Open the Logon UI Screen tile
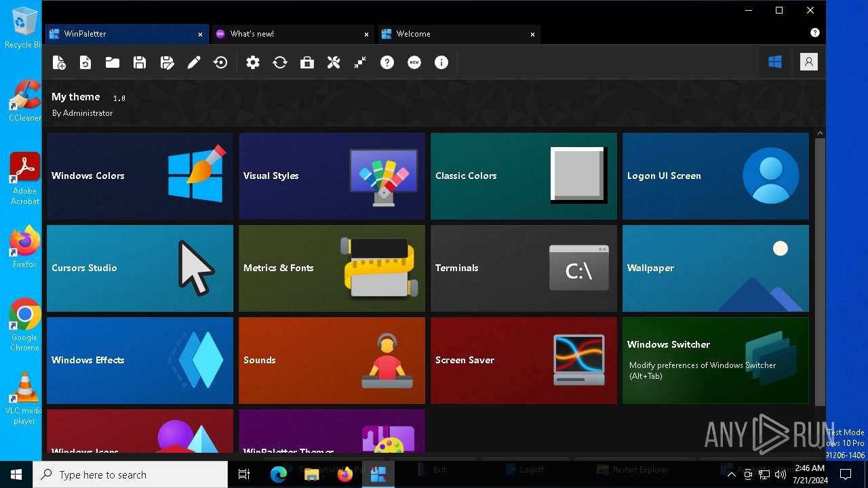The height and width of the screenshot is (488, 868). 715,176
